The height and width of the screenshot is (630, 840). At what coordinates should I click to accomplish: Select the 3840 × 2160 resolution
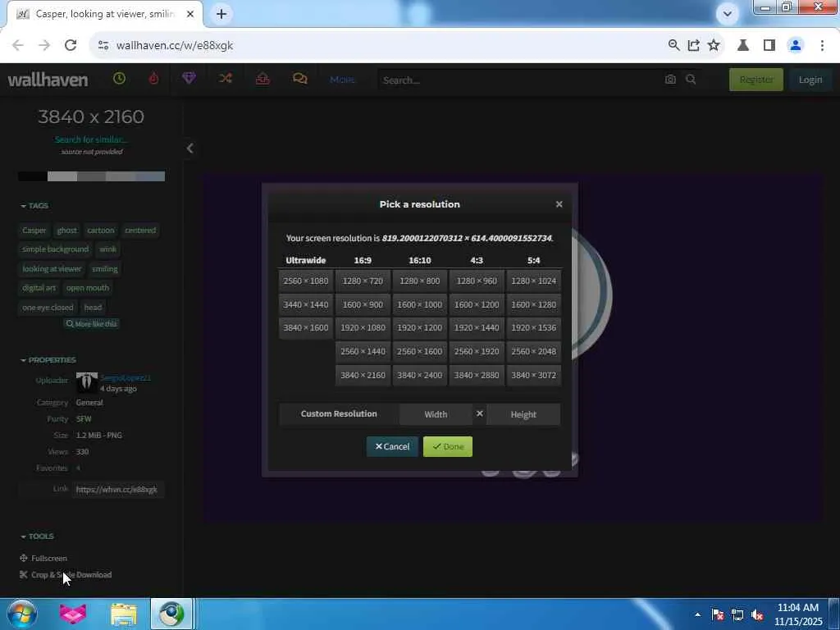[x=363, y=375]
